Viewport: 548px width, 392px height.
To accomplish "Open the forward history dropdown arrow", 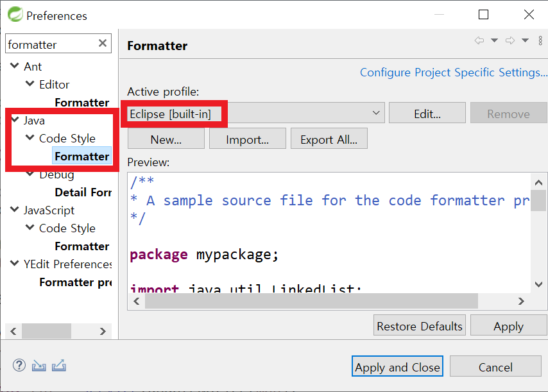I will pyautogui.click(x=525, y=40).
